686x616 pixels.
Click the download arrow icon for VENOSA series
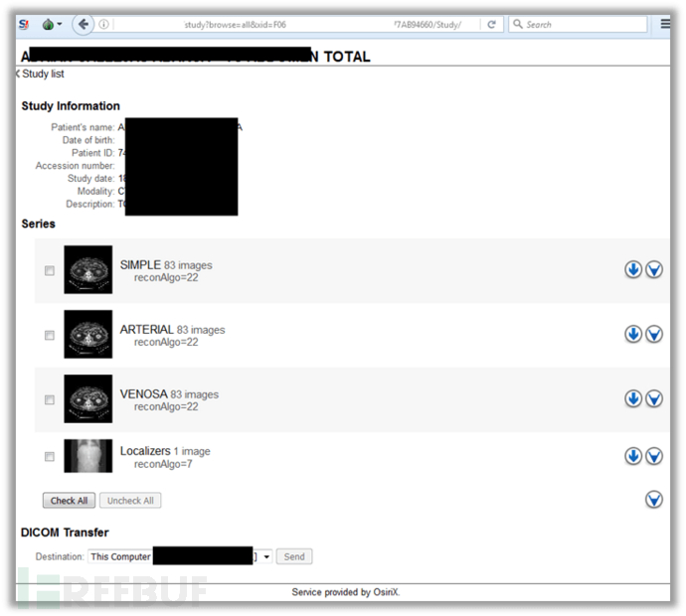pos(633,398)
